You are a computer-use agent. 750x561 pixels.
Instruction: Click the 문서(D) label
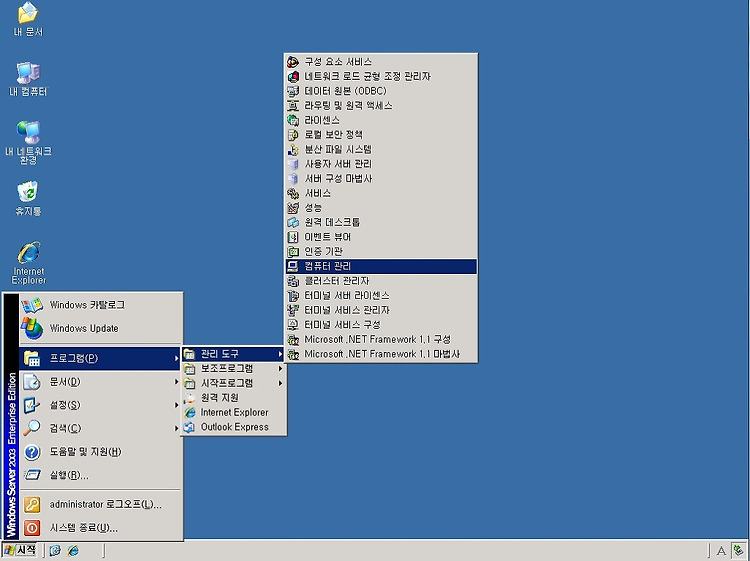coord(65,382)
